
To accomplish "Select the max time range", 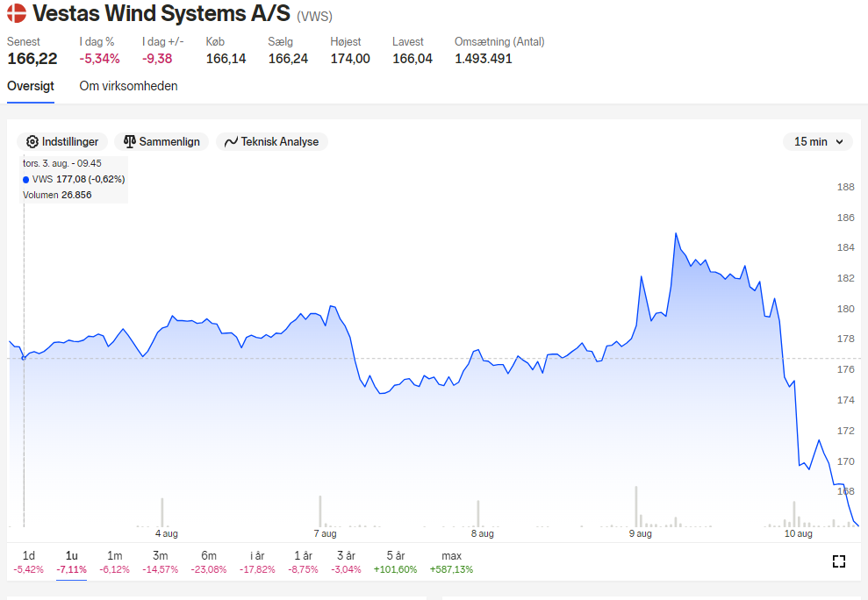I will pos(451,561).
